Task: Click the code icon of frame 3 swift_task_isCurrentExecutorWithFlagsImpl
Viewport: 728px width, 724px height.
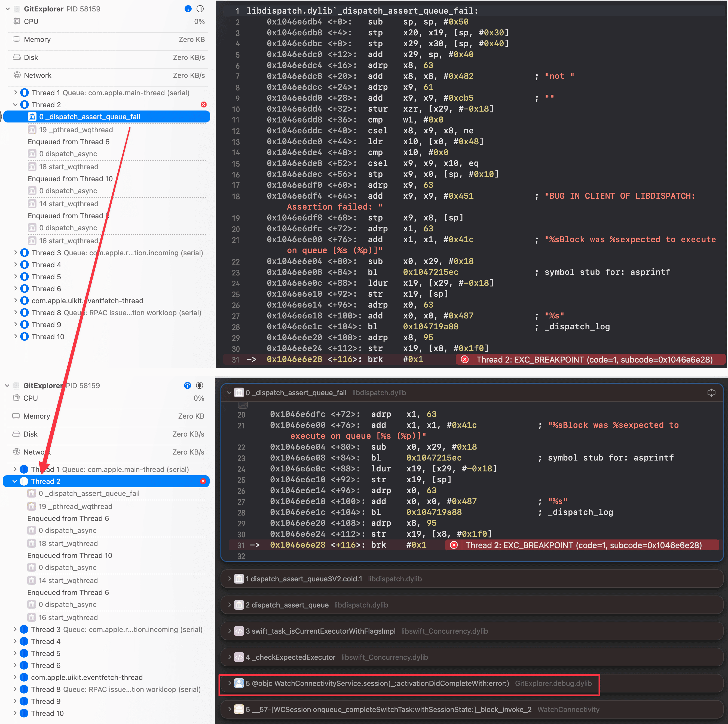Action: pos(239,631)
